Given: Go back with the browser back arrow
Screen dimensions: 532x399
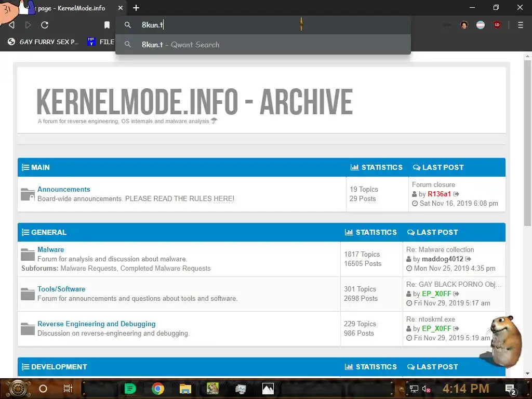Looking at the screenshot, I should coord(11,25).
